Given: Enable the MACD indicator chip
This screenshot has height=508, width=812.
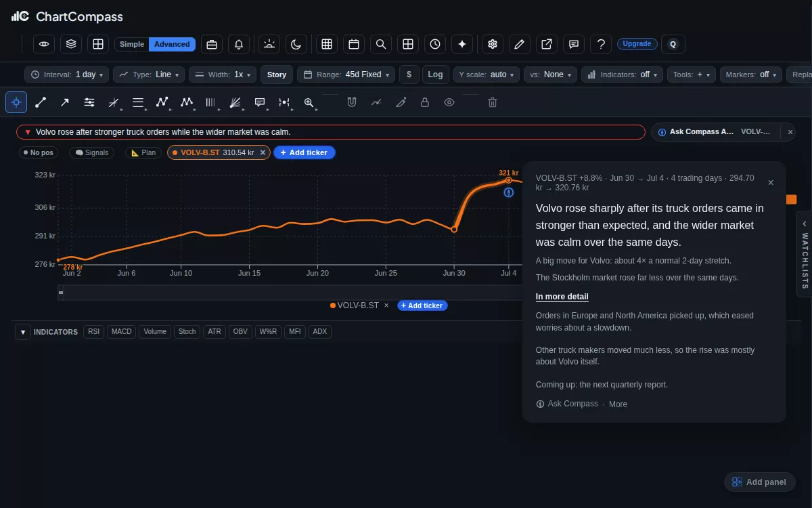Looking at the screenshot, I should (122, 332).
